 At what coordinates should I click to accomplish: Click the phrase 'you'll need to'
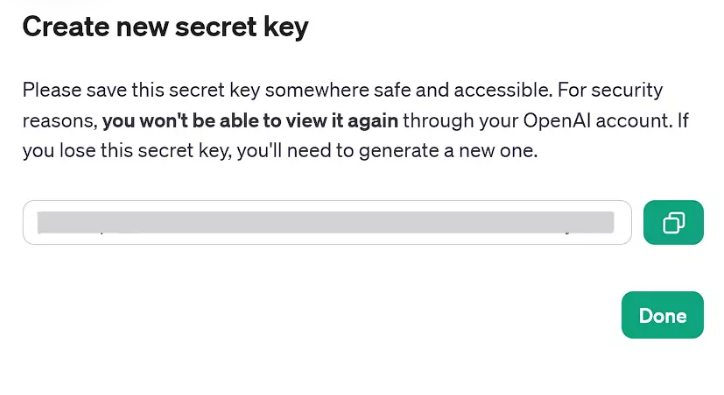coord(296,151)
